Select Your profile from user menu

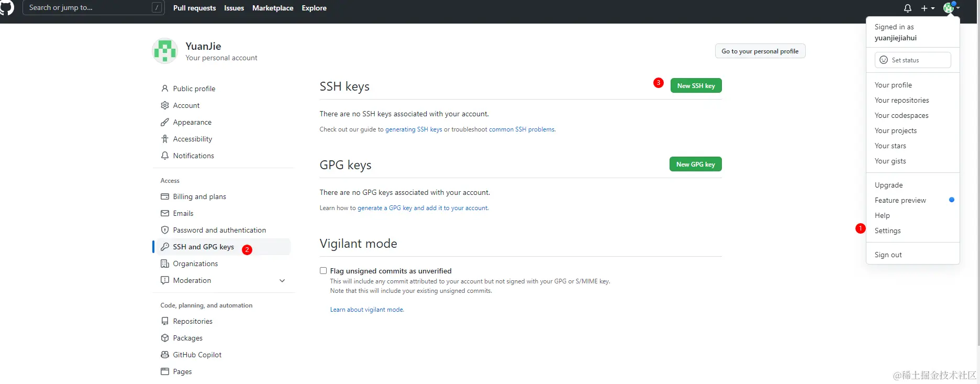click(912, 85)
